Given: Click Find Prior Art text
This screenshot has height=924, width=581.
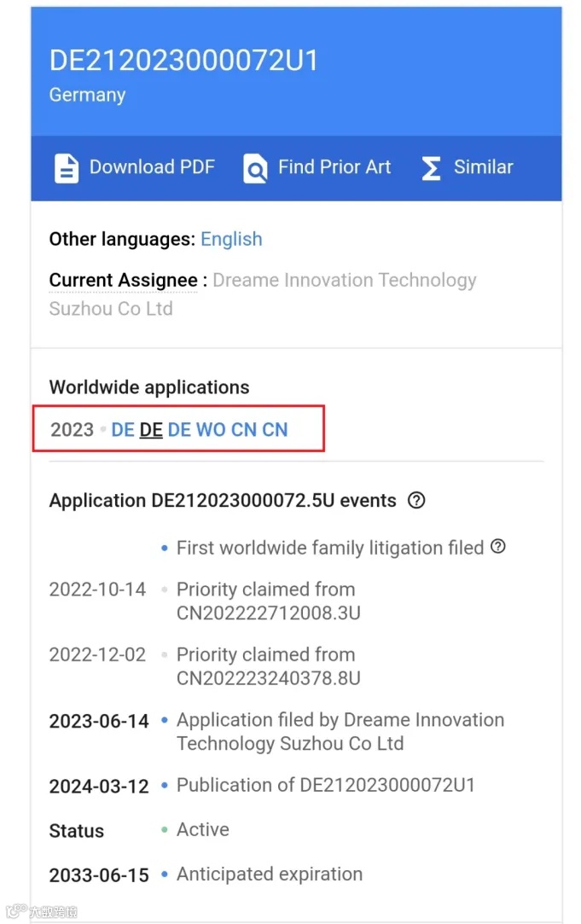Looking at the screenshot, I should (x=334, y=166).
